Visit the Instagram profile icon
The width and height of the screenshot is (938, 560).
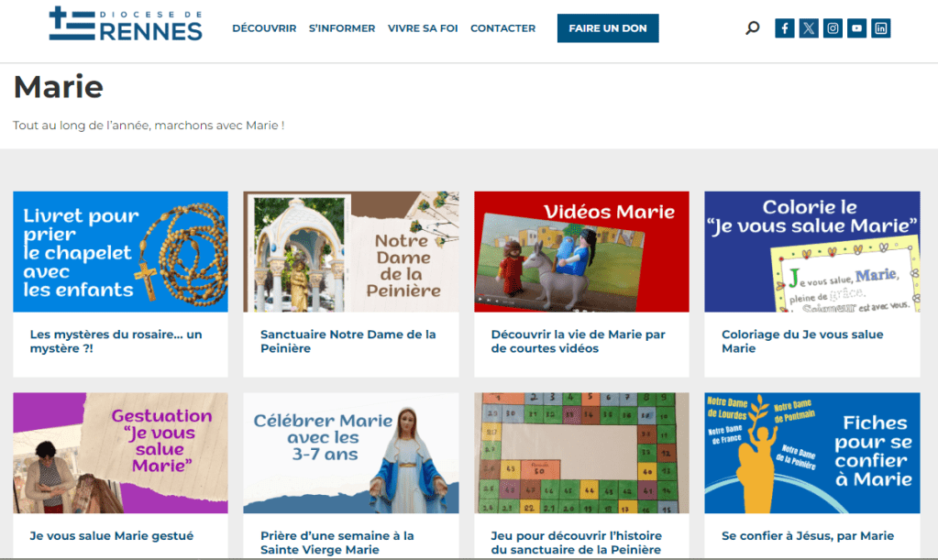833,28
